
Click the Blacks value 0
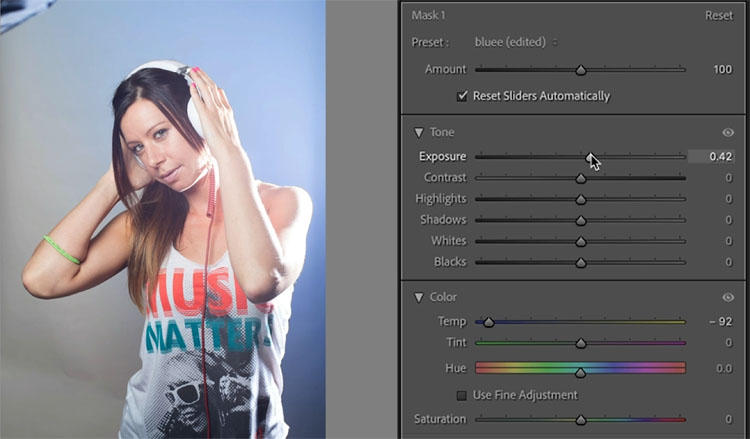click(728, 262)
